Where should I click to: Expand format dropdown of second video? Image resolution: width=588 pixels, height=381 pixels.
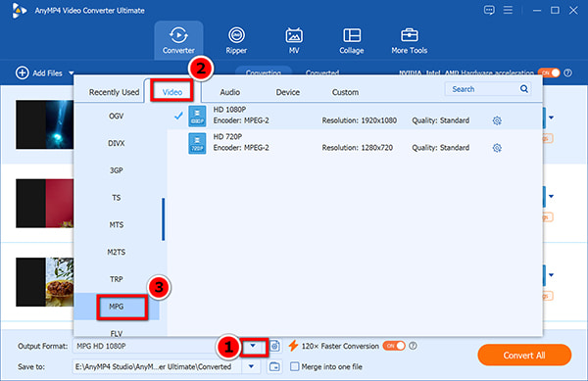[551, 196]
